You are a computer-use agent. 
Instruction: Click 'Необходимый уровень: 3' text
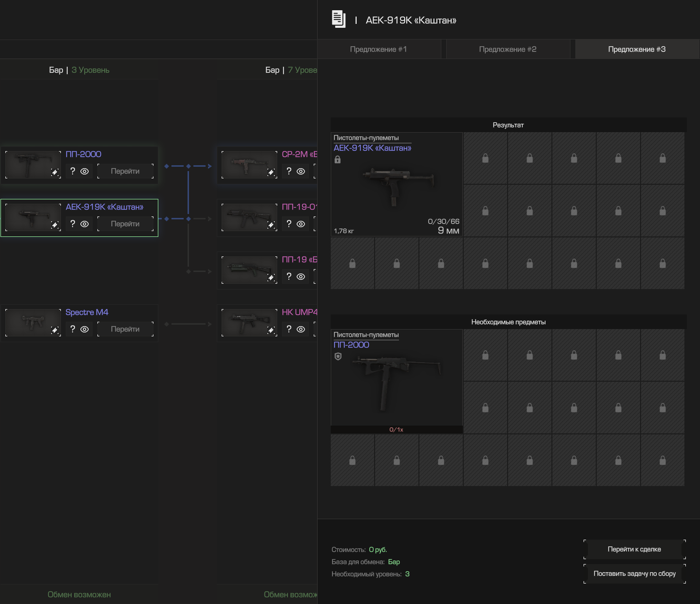click(x=371, y=574)
